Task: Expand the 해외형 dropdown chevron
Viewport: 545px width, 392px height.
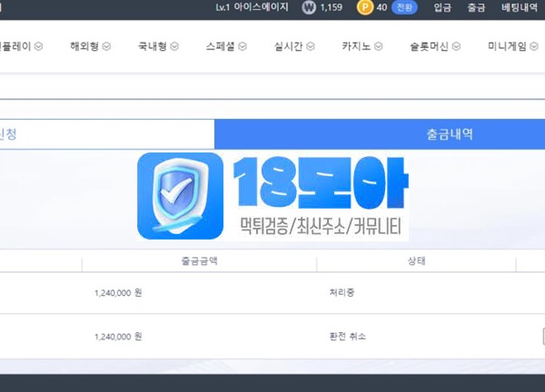Action: coord(106,46)
